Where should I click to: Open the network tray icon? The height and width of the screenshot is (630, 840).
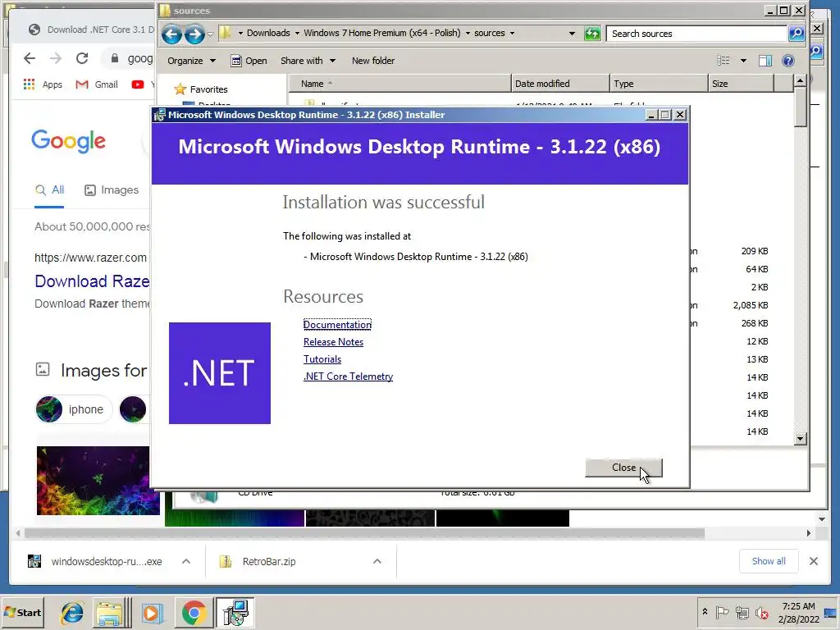[x=742, y=612]
